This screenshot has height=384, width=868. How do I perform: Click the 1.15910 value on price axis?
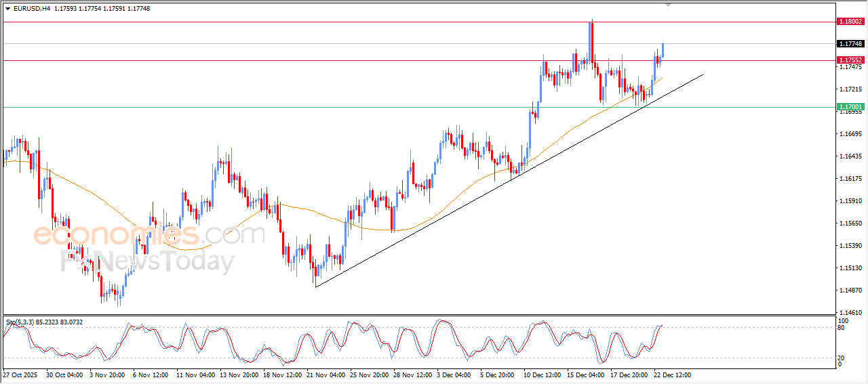pos(850,201)
